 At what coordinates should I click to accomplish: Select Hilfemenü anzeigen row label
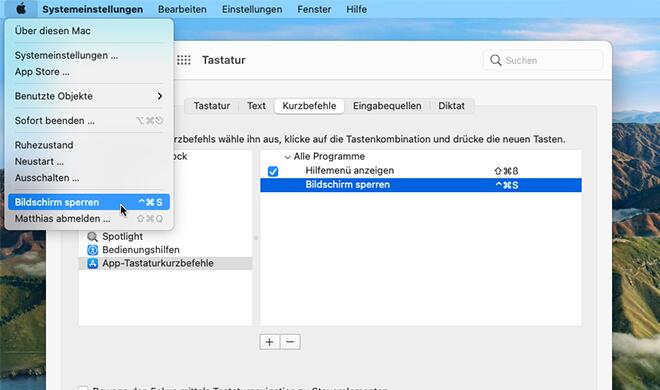(x=350, y=170)
